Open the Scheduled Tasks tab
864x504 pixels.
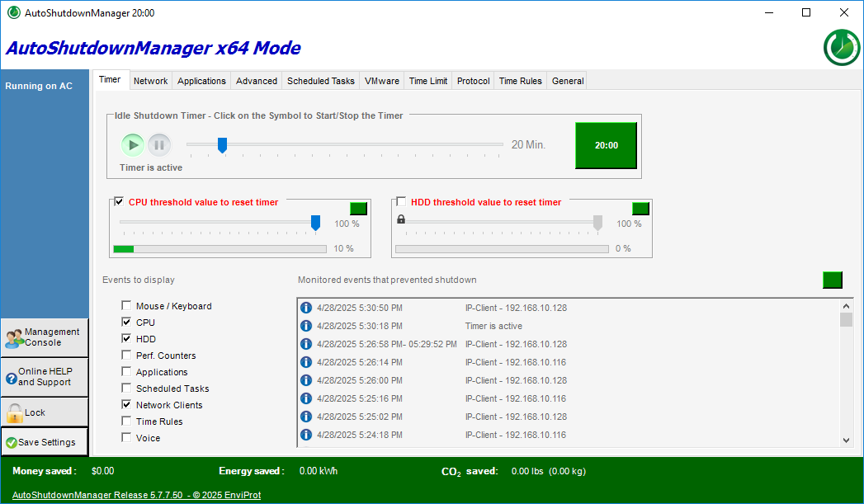(x=320, y=81)
